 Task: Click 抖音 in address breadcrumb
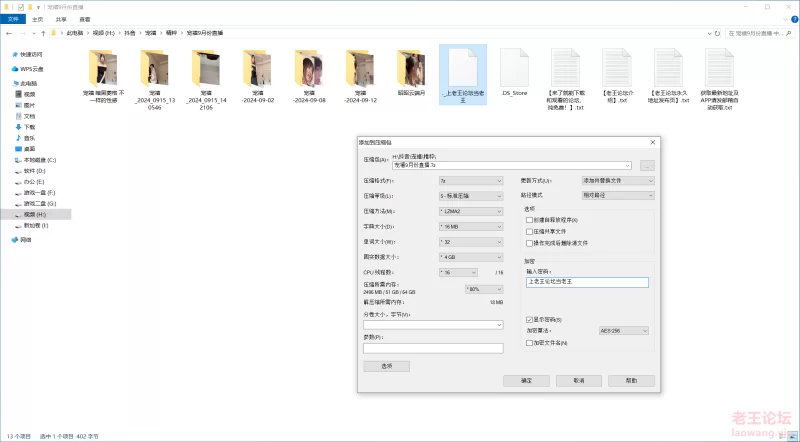click(x=130, y=33)
